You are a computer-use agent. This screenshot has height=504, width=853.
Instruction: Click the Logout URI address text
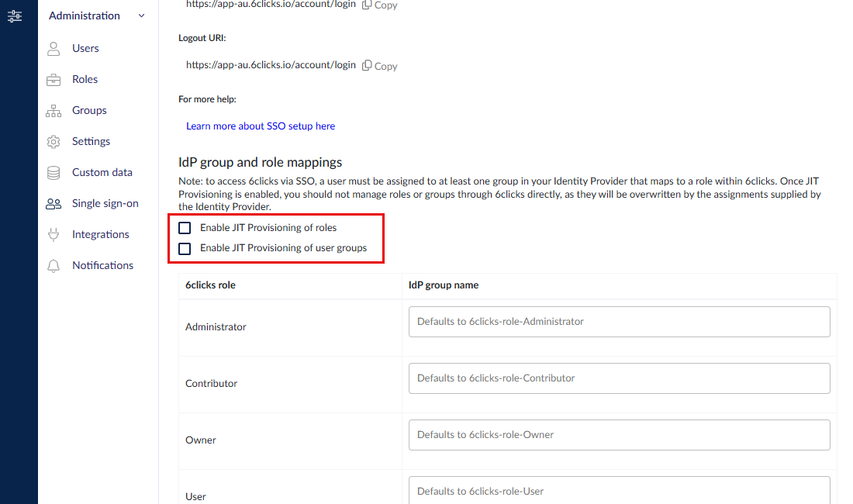tap(271, 64)
